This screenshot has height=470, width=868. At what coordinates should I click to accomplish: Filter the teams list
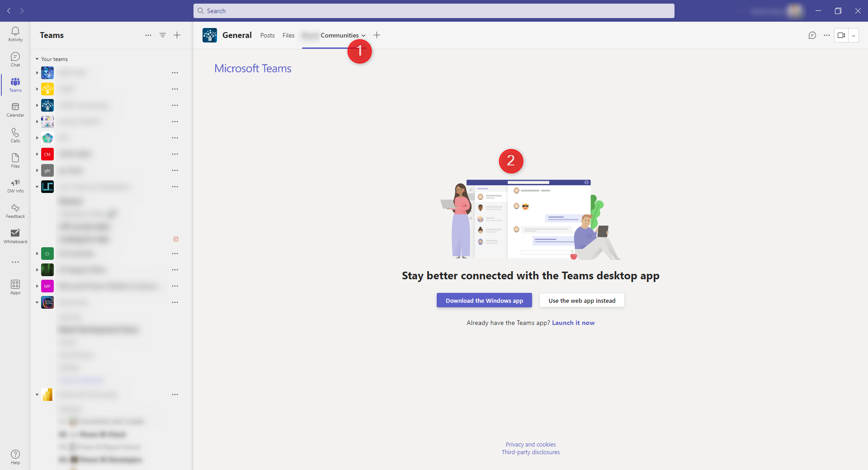[x=163, y=35]
